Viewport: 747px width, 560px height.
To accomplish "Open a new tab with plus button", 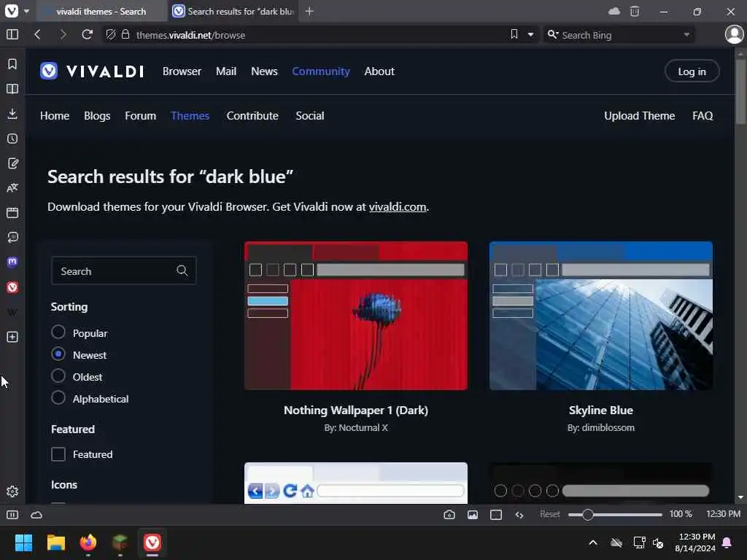I will pyautogui.click(x=309, y=12).
